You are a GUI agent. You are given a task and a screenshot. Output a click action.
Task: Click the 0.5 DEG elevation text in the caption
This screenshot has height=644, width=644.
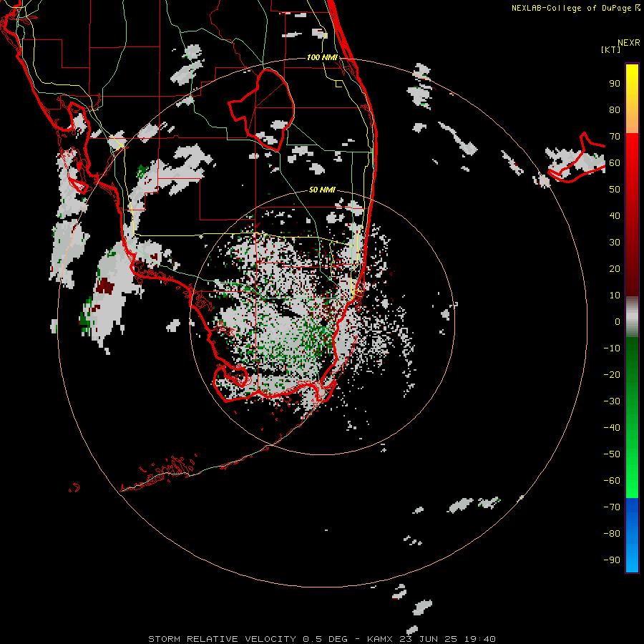pos(326,639)
